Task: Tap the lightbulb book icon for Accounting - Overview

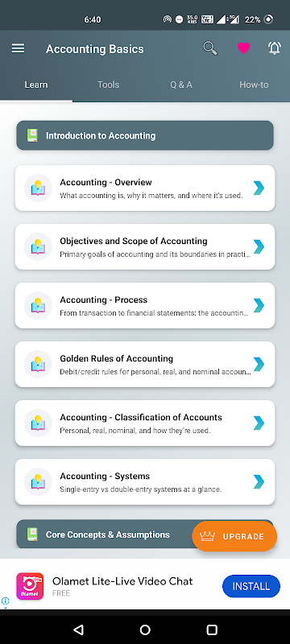Action: click(38, 188)
